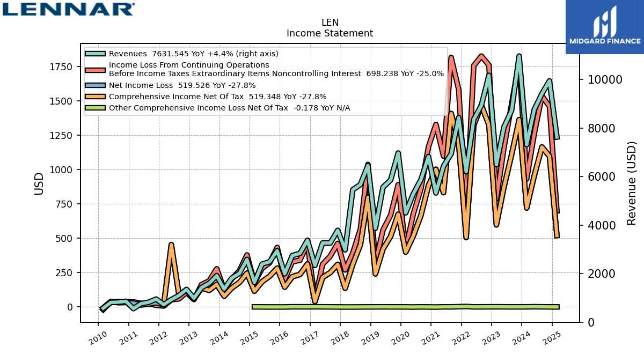Click the 2018 x-axis label
This screenshot has height=362, width=644.
pos(339,337)
